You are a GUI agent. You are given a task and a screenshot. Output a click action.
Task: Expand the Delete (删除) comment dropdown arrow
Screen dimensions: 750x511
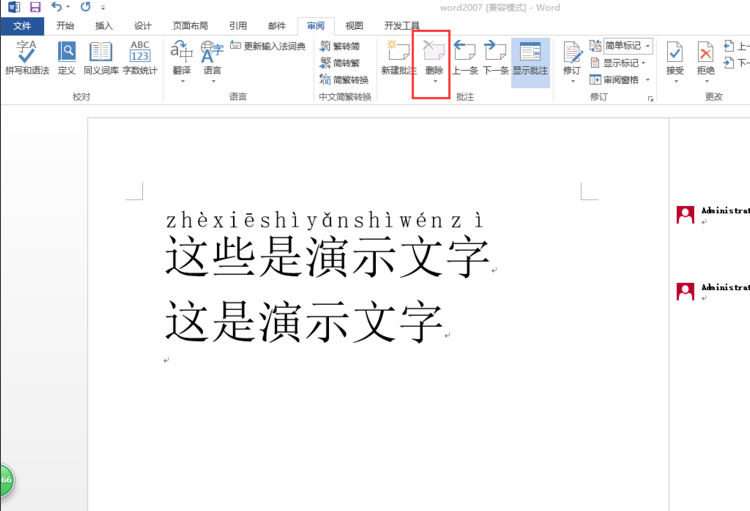(435, 82)
